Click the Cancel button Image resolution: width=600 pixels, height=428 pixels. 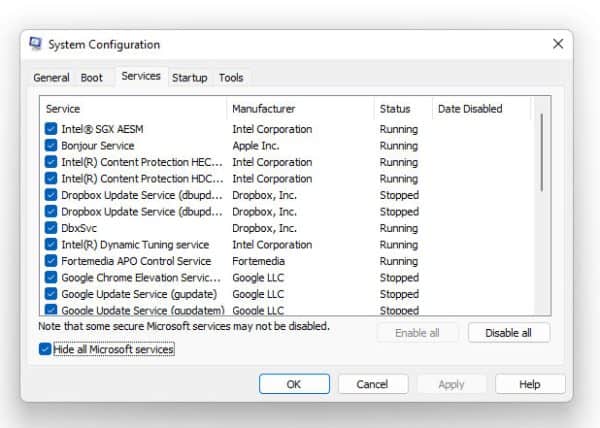click(x=372, y=384)
